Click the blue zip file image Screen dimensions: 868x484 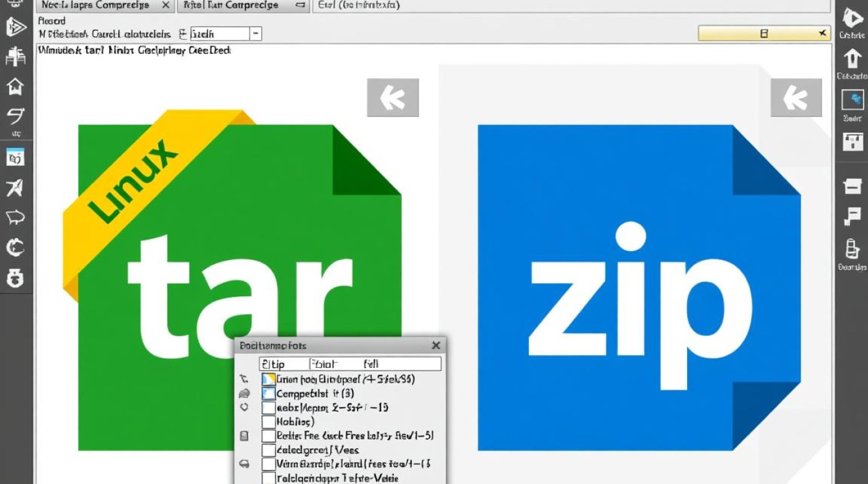click(639, 287)
